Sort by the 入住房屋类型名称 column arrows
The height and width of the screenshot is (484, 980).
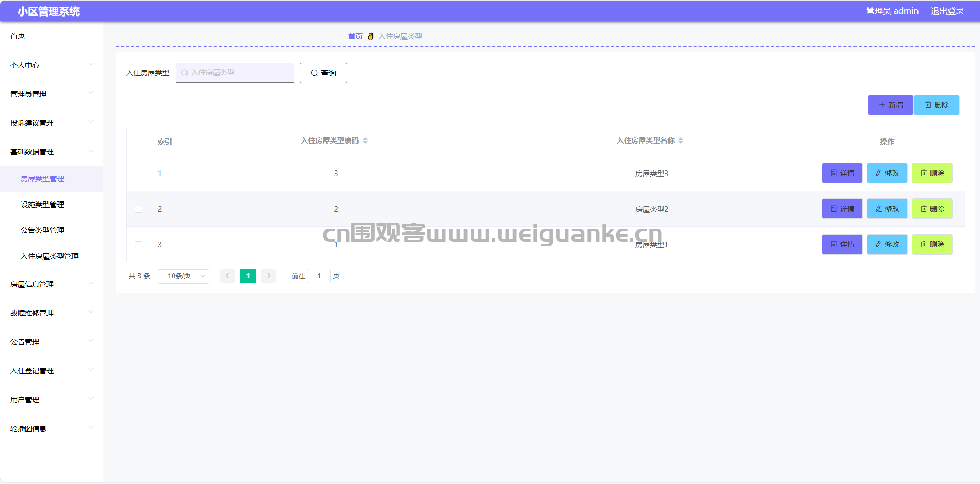[681, 140]
